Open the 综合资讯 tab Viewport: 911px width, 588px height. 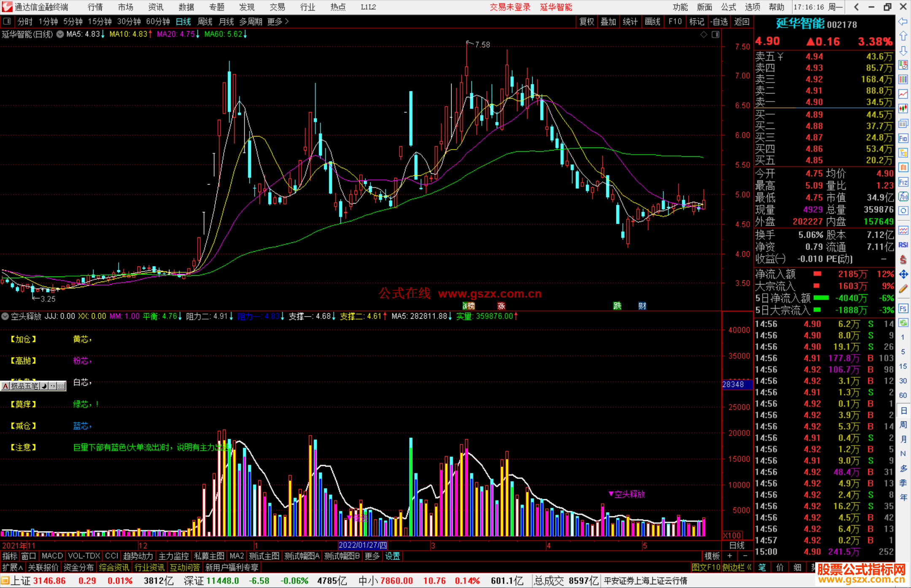pos(114,567)
